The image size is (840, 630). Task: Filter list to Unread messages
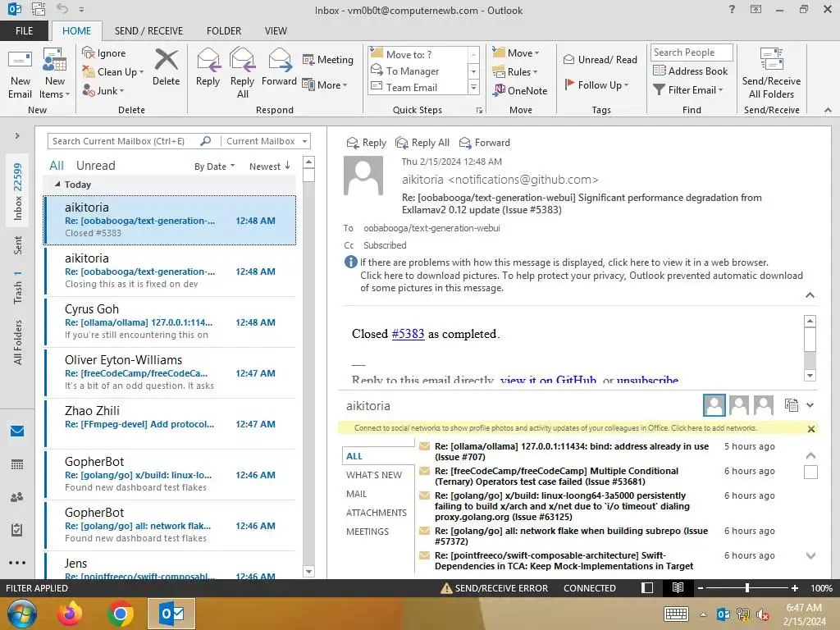click(95, 166)
